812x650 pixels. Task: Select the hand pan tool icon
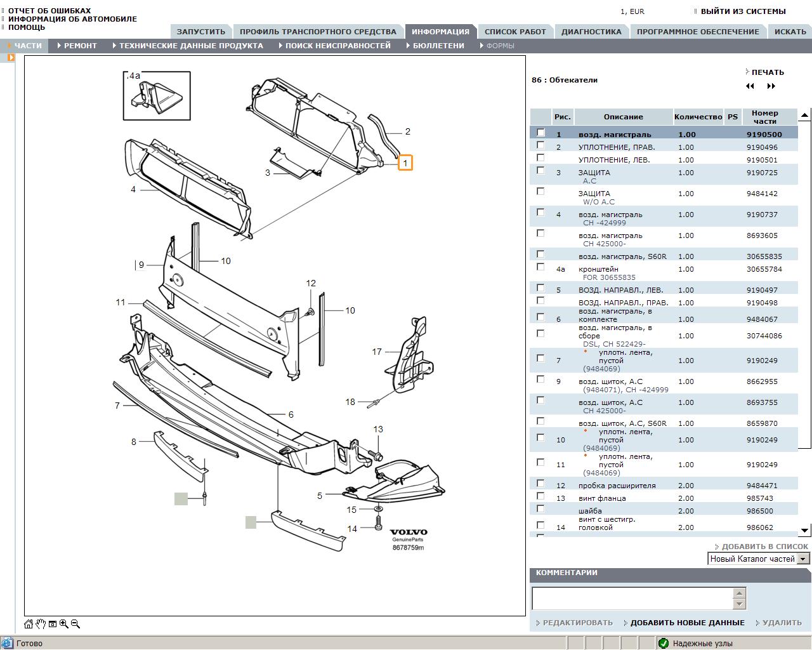[x=41, y=624]
